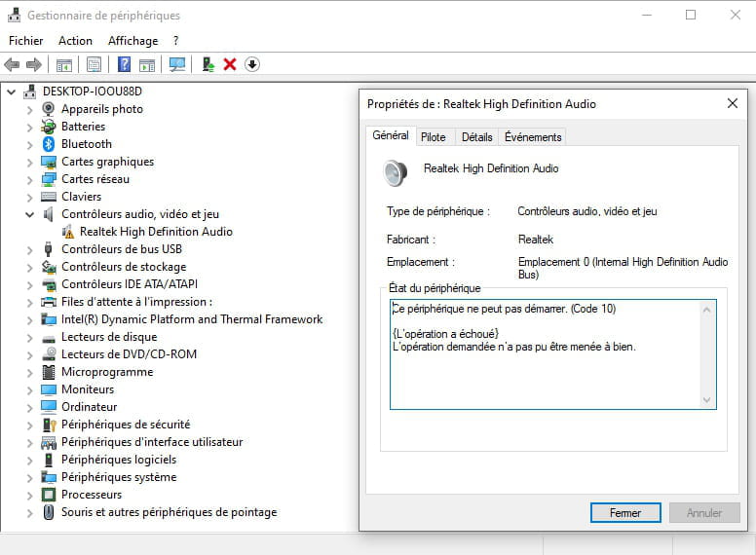
Task: Click the Périphériques de sécurité key icon
Action: (49, 425)
